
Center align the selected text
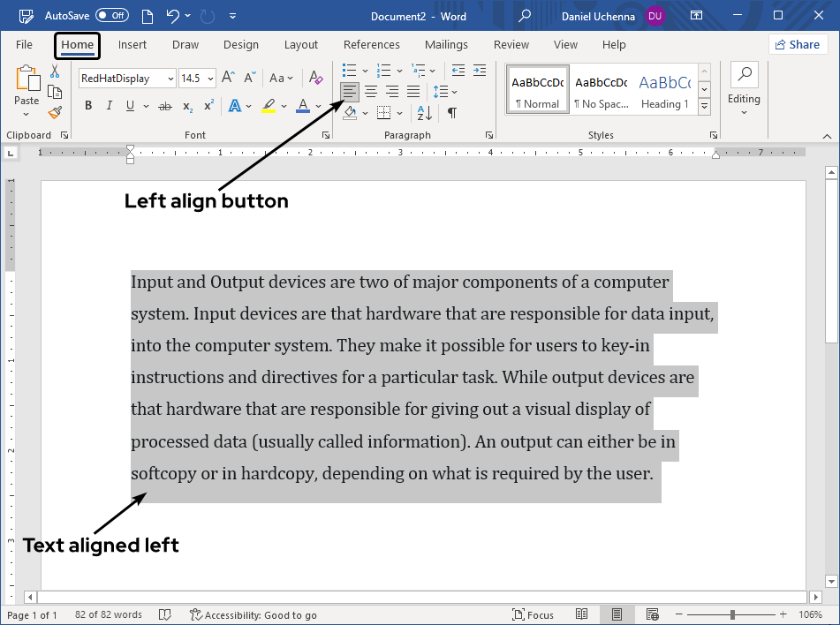[371, 91]
